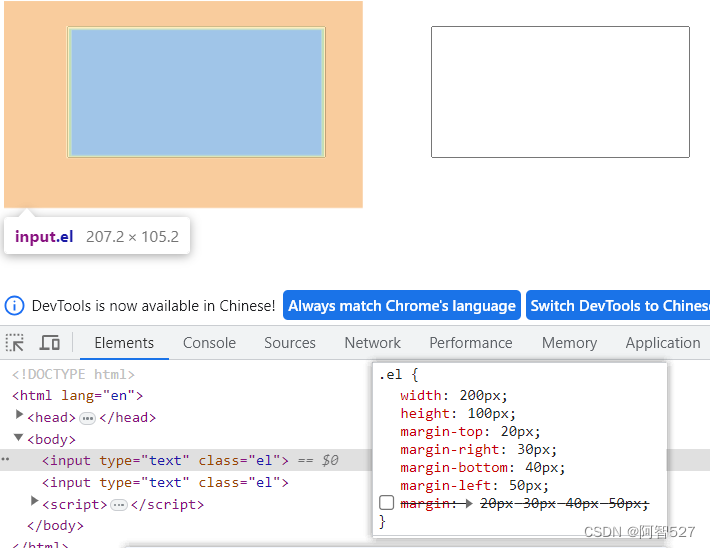Screen dimensions: 710x548
Task: Open the Console tab
Action: (209, 343)
